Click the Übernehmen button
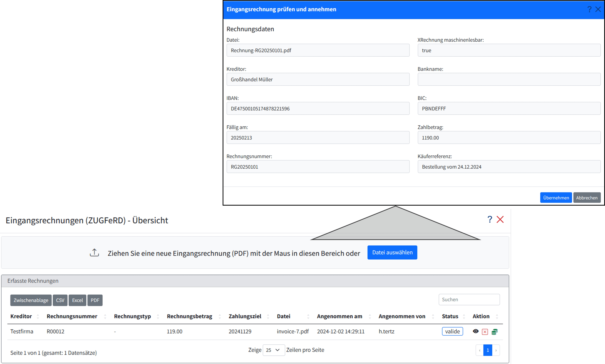 (556, 198)
